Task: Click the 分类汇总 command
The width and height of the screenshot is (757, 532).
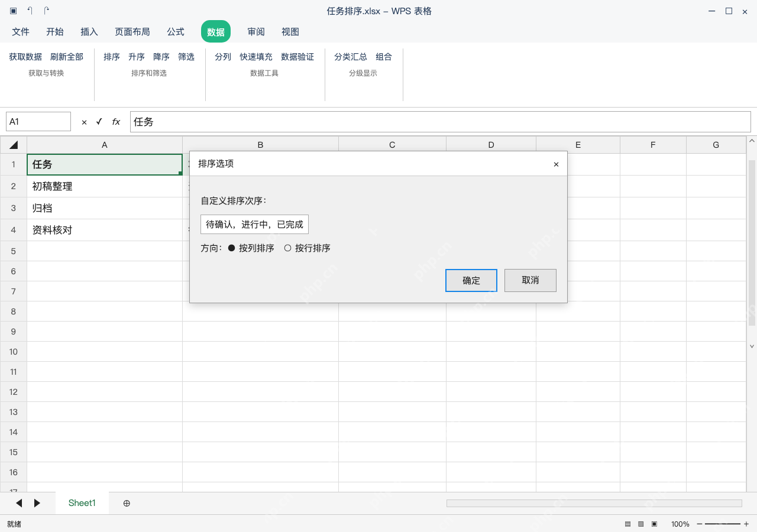Action: pyautogui.click(x=351, y=57)
